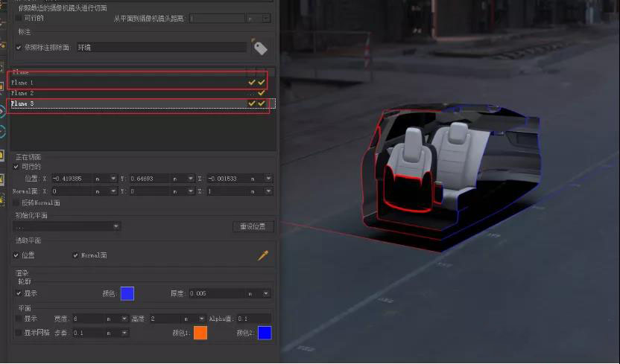The image size is (620, 364).
Task: Uncheck the 依照标注排除面 checkbox
Action: tap(19, 47)
